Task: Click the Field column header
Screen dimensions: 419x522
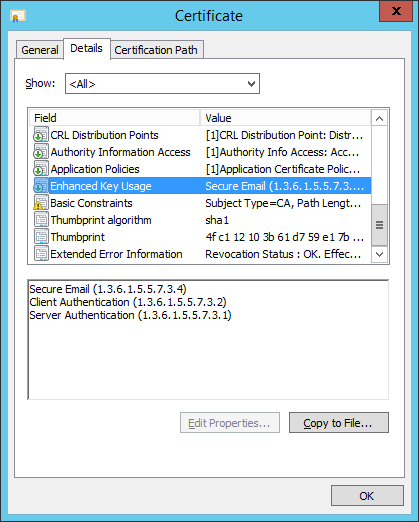Action: (114, 118)
